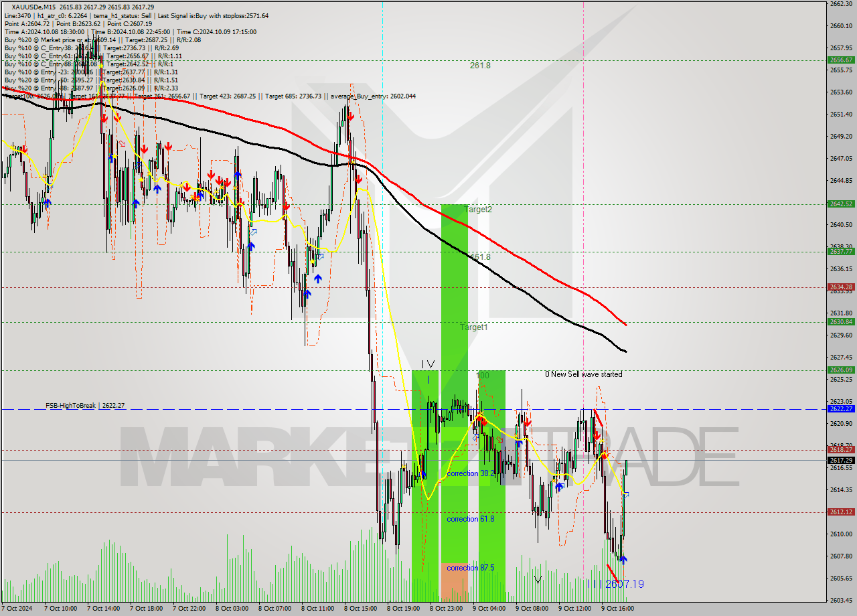This screenshot has height=616, width=857.
Task: Click the '100' level label
Action: [x=483, y=376]
